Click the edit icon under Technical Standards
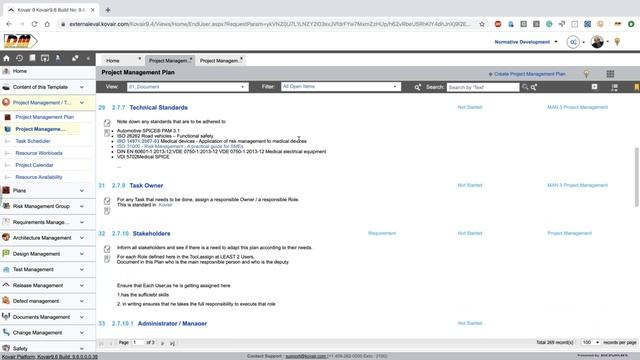Screen dimensions: 640x360 pyautogui.click(x=107, y=123)
